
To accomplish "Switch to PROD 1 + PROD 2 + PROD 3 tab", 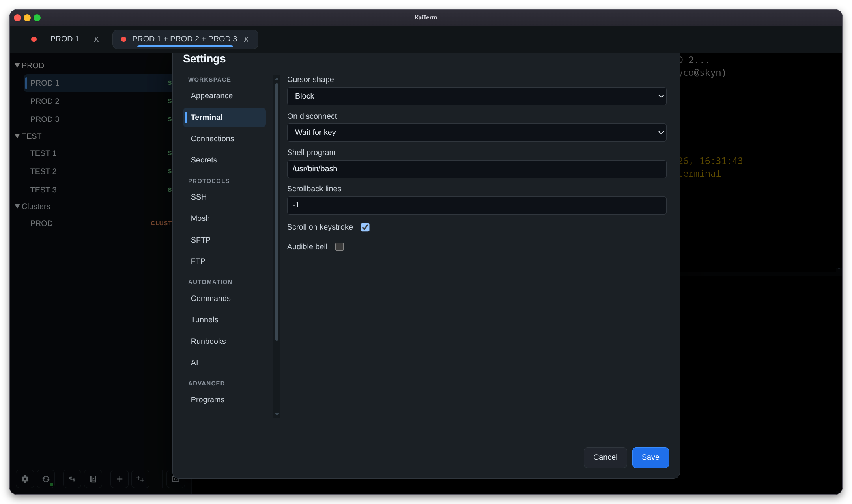I will (185, 39).
